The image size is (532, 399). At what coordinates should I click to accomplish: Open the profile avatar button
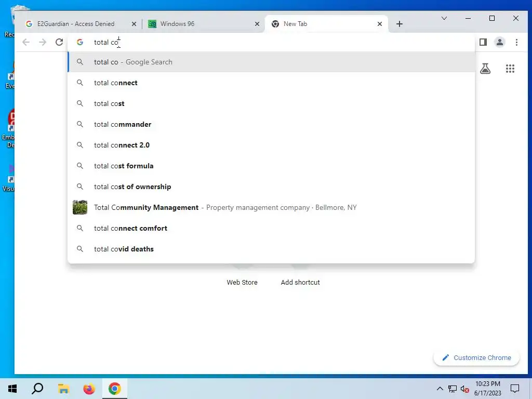click(x=499, y=42)
